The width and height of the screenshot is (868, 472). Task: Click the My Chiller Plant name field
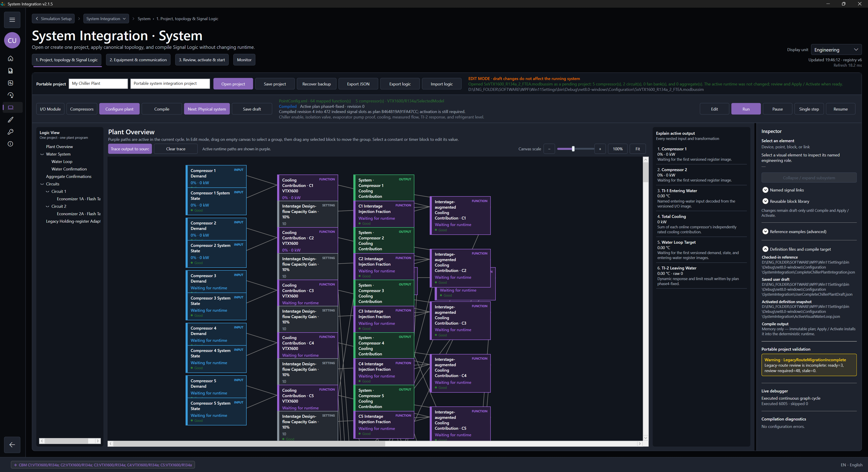98,84
